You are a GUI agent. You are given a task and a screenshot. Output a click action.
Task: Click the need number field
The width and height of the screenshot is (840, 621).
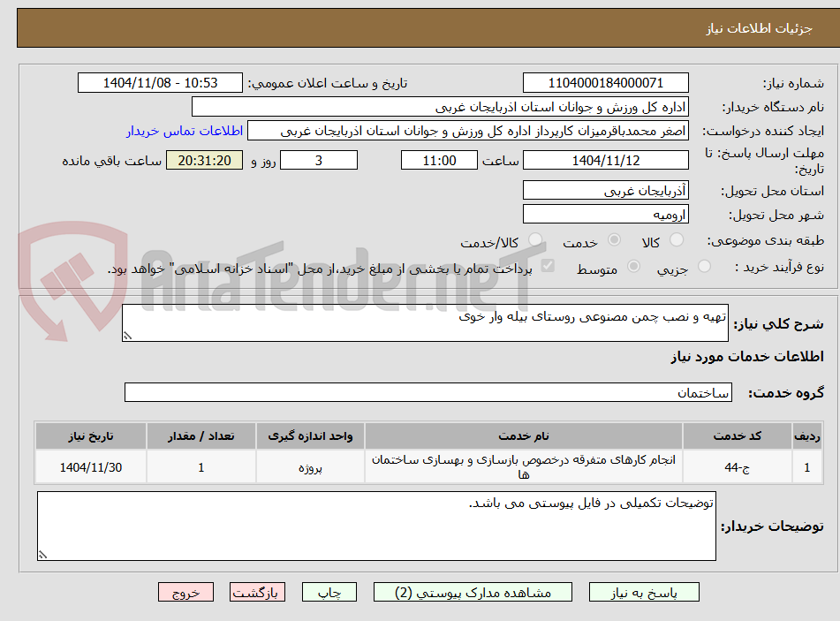[605, 83]
